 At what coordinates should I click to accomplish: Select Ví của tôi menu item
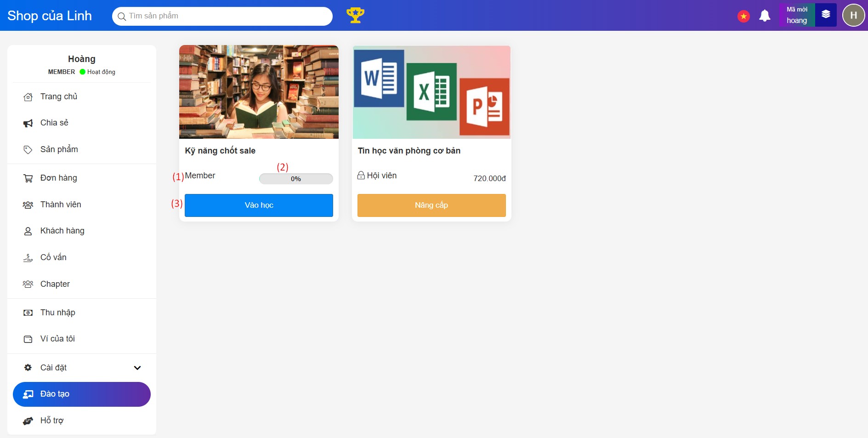57,339
